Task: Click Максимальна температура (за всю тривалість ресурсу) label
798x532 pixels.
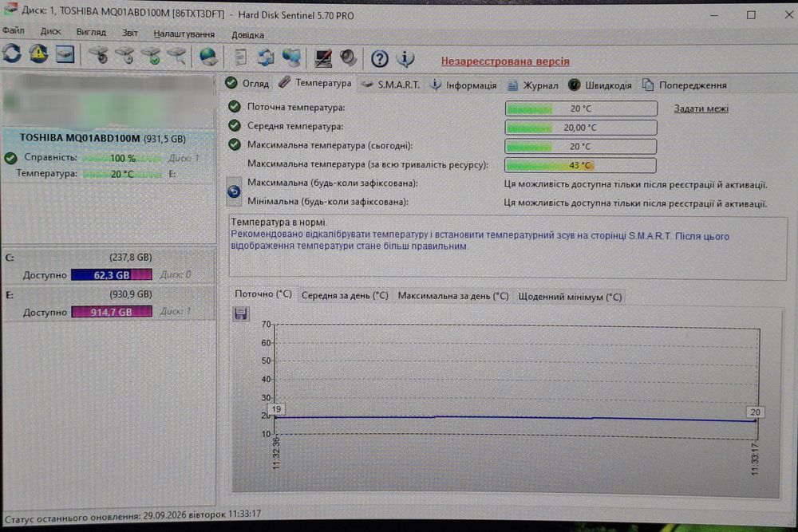Action: [367, 165]
